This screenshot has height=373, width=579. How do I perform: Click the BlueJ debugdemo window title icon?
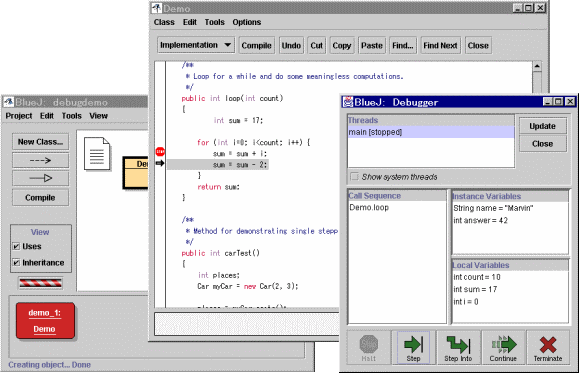pos(8,102)
